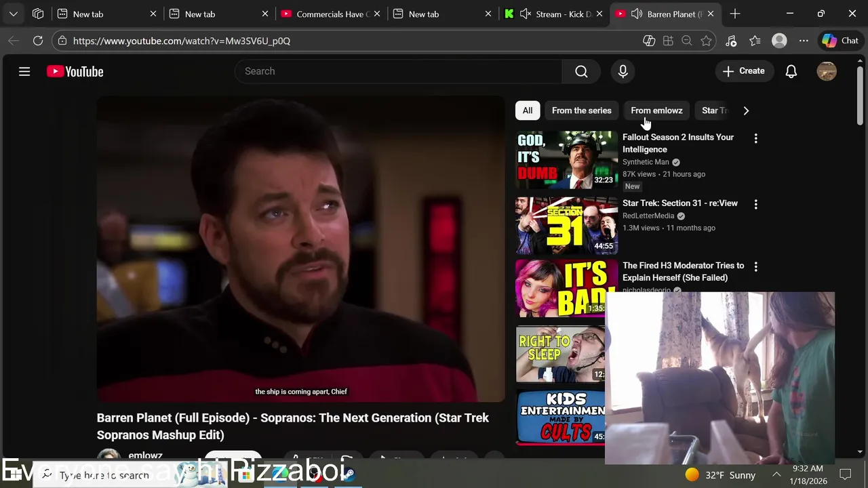Pause the Barren Planet video player

(300, 249)
